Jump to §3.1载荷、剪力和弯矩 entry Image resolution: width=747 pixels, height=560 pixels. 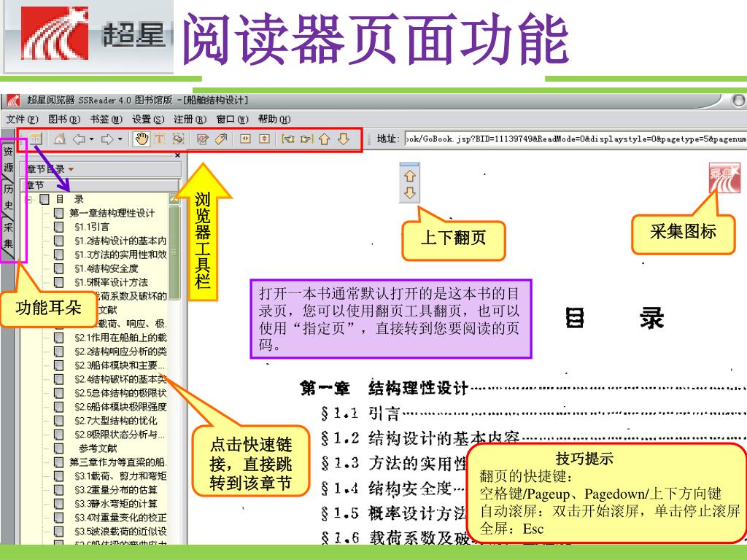tap(120, 475)
